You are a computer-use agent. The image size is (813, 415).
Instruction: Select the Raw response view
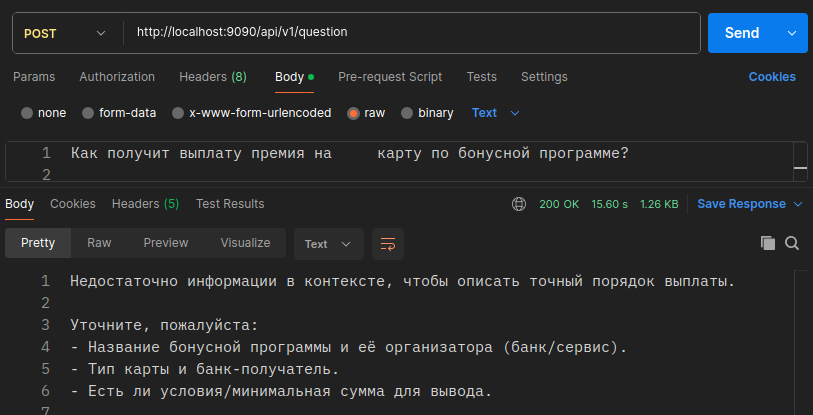[x=99, y=243]
